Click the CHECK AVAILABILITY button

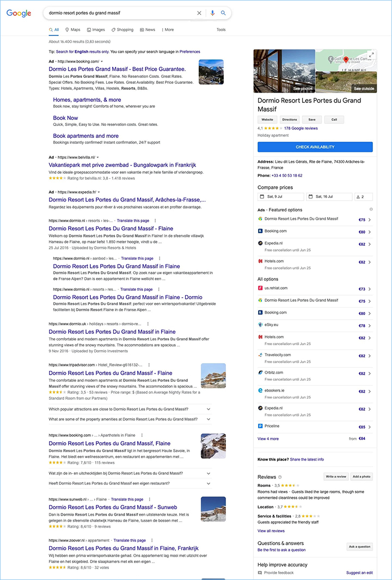pos(315,147)
